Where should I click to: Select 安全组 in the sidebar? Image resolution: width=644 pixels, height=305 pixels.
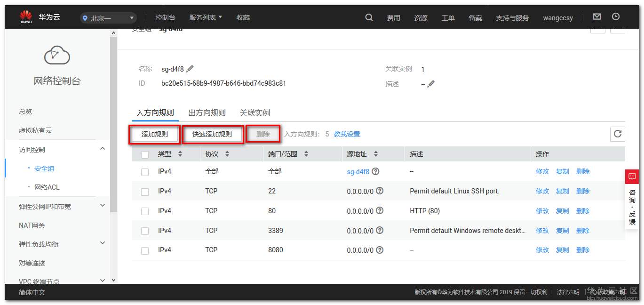(x=45, y=169)
